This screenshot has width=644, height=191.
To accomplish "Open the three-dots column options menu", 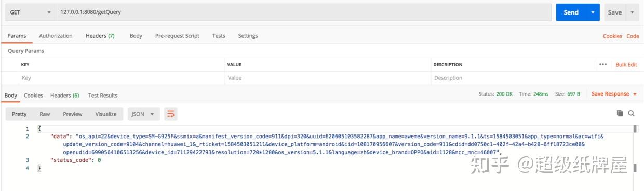I will click(x=602, y=65).
